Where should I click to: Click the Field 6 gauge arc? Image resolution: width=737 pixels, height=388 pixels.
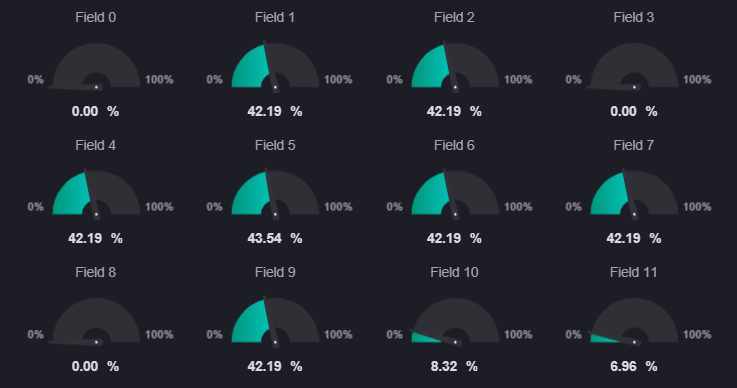pos(455,193)
